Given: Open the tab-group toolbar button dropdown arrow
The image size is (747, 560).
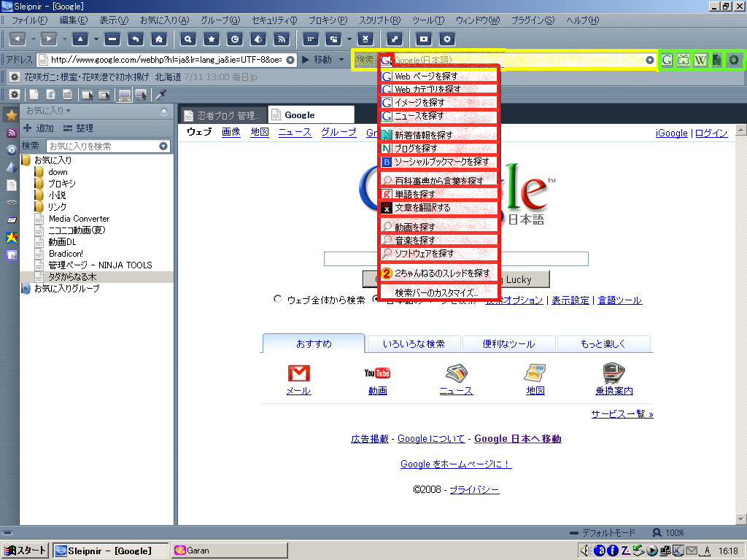Looking at the screenshot, I should click(x=349, y=39).
